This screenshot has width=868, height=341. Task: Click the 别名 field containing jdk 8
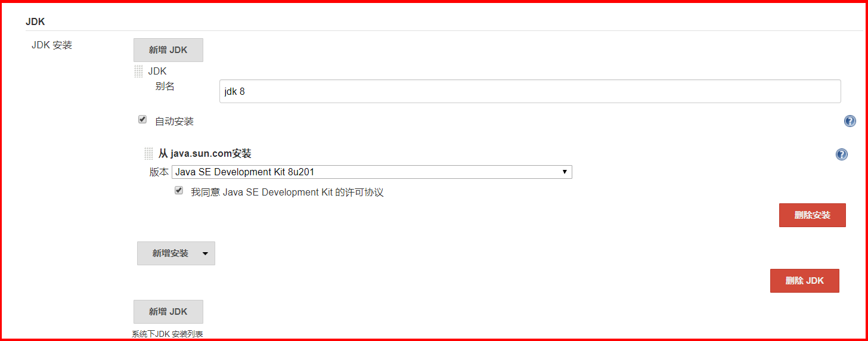tap(529, 92)
